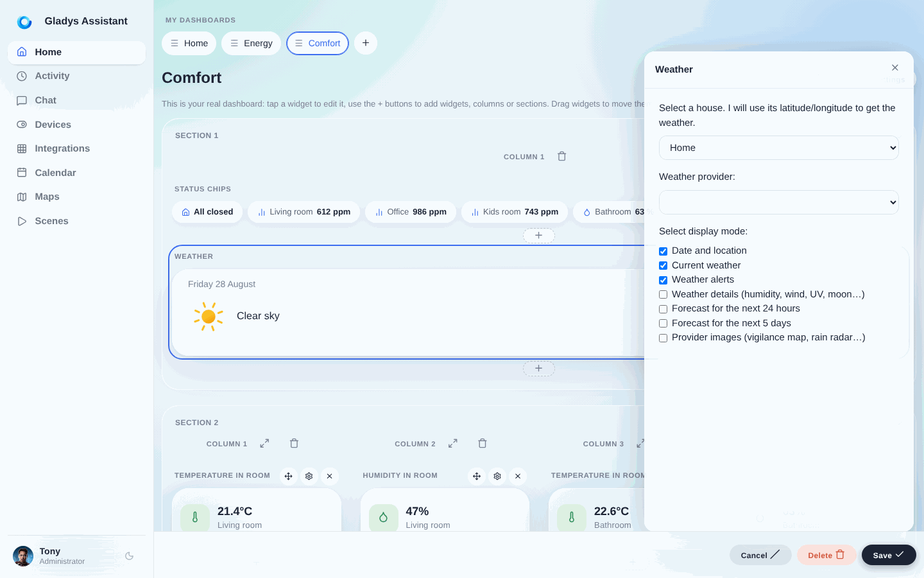Toggle dark mode moon icon

tap(130, 556)
